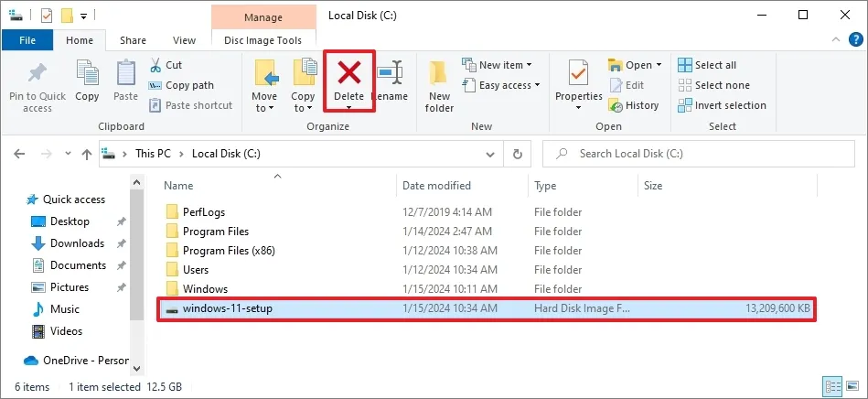Create a New folder from the ribbon
868x399 pixels.
pyautogui.click(x=439, y=87)
